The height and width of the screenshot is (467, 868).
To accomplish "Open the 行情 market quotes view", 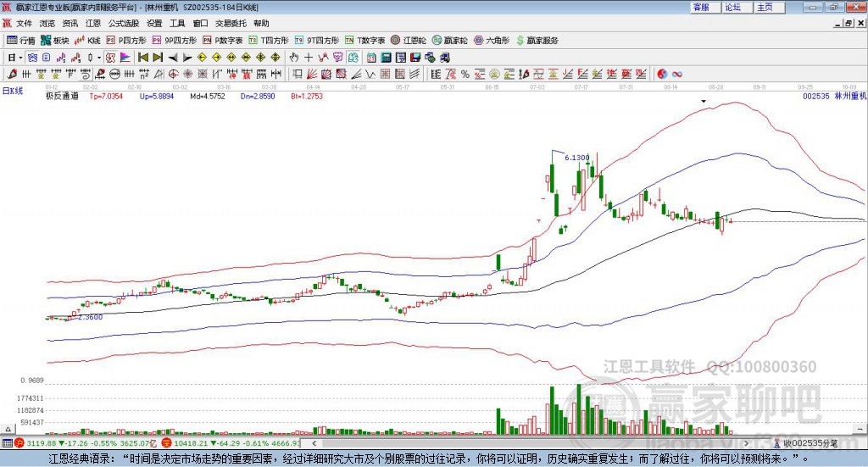I will point(21,41).
